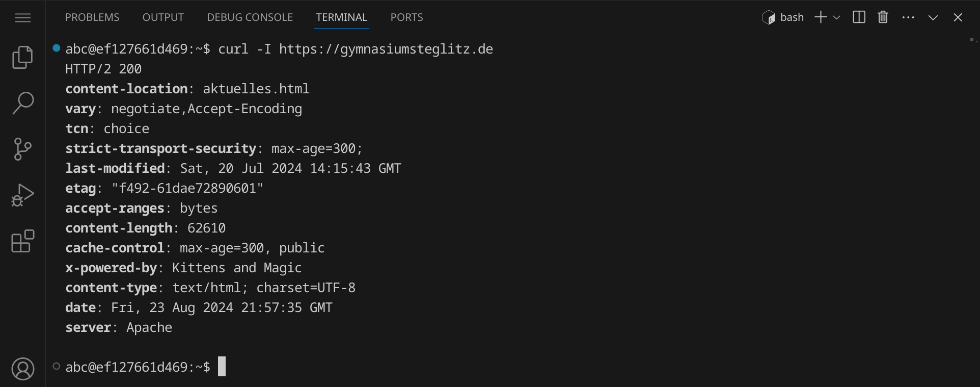Create a new terminal with plus

coord(820,17)
